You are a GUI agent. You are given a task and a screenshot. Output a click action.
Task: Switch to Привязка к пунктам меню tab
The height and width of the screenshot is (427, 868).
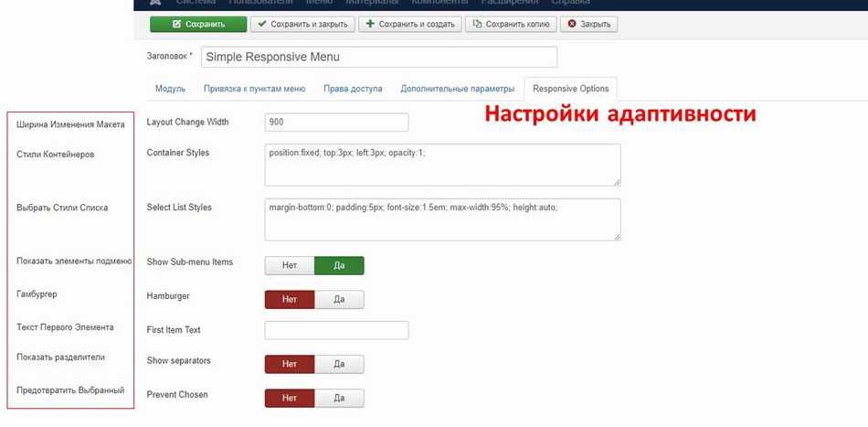(x=255, y=89)
